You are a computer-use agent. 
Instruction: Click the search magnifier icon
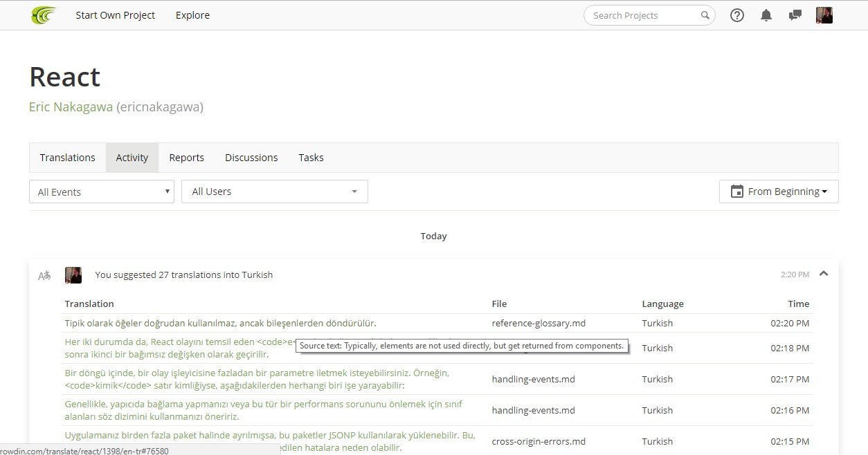pyautogui.click(x=705, y=15)
